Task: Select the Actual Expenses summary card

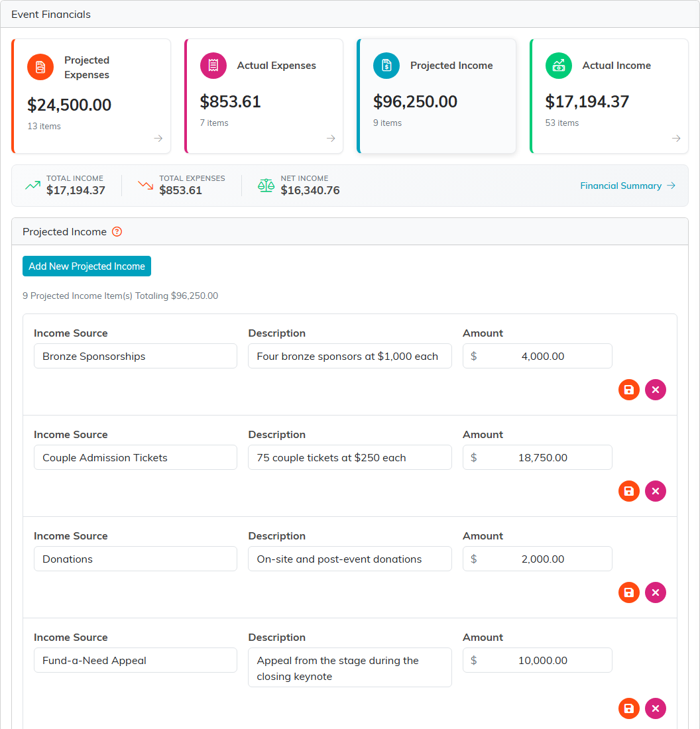Action: [x=264, y=96]
